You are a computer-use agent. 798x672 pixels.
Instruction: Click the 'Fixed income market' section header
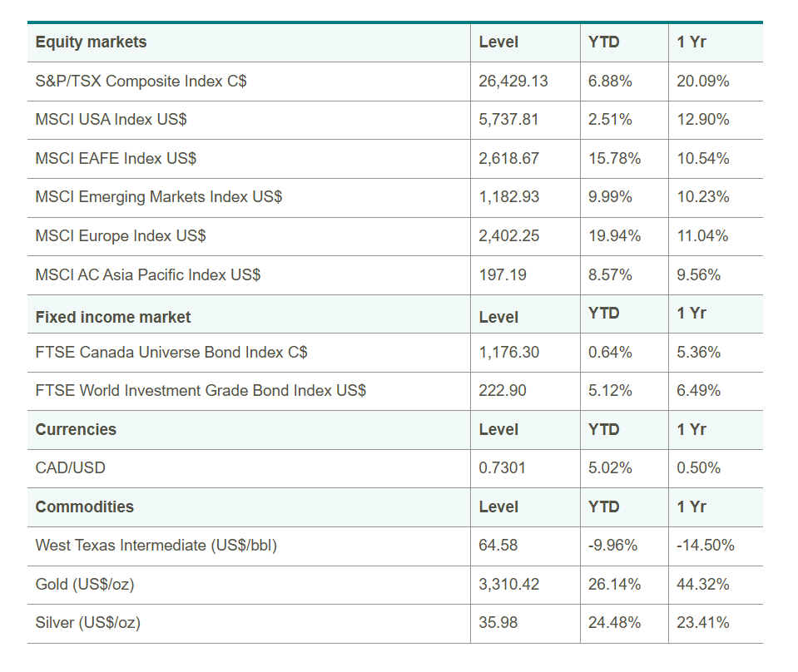click(x=113, y=318)
